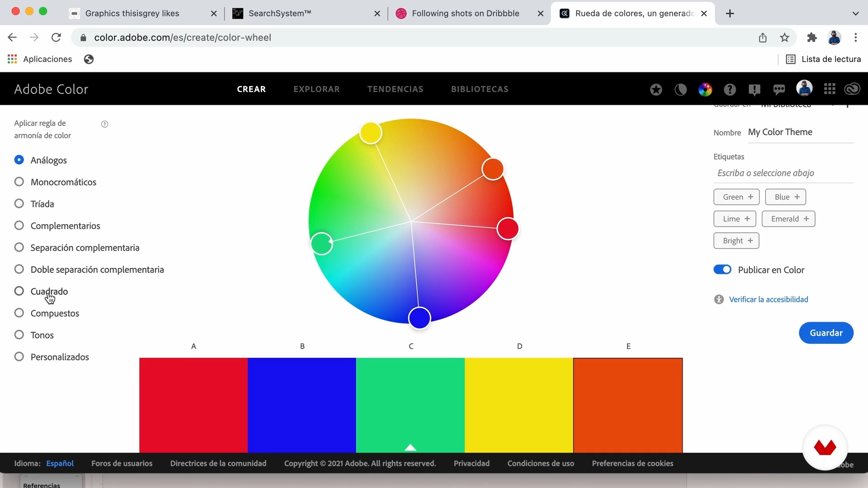Click the red floating chat widget button

point(825,447)
